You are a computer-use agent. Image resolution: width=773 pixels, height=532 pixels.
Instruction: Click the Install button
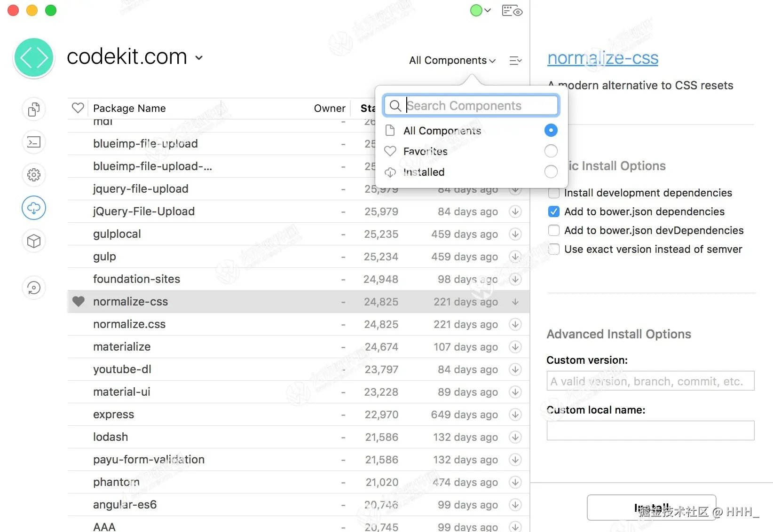pyautogui.click(x=651, y=508)
